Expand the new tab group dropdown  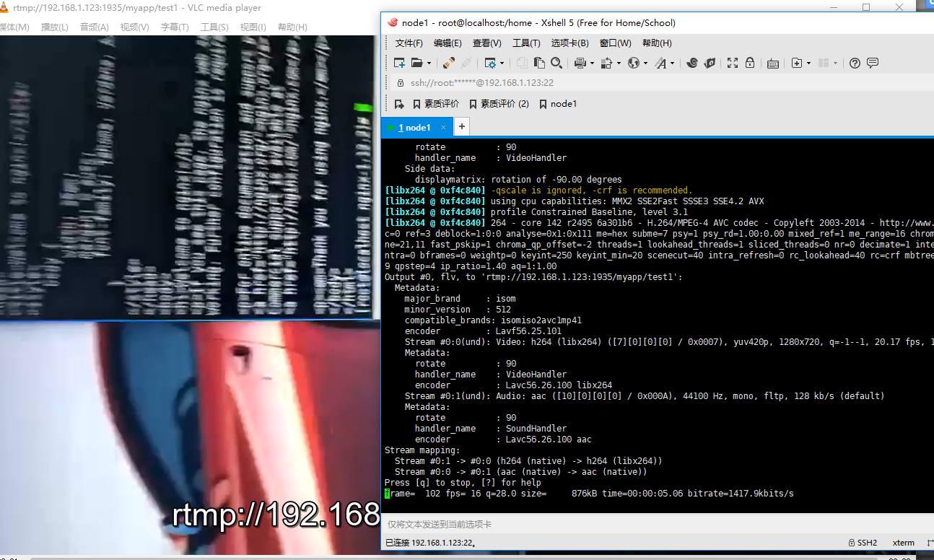[x=809, y=63]
